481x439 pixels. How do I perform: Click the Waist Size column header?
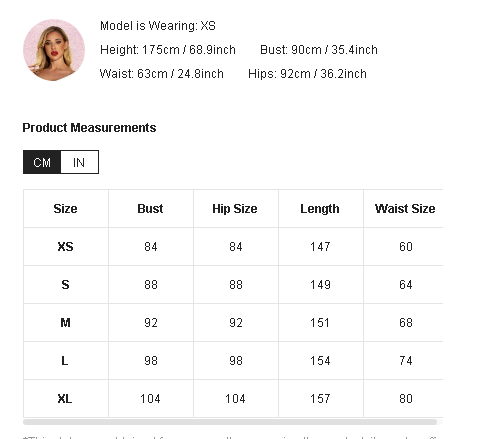(405, 209)
